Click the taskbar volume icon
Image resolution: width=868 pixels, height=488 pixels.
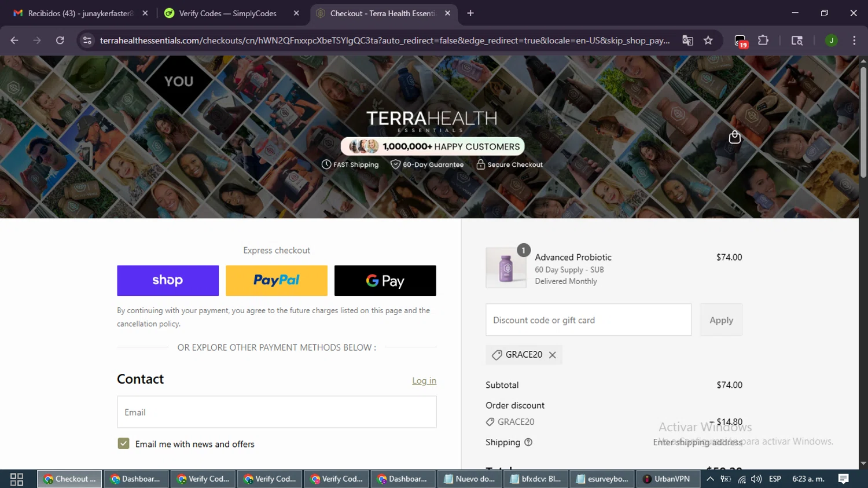pos(756,479)
